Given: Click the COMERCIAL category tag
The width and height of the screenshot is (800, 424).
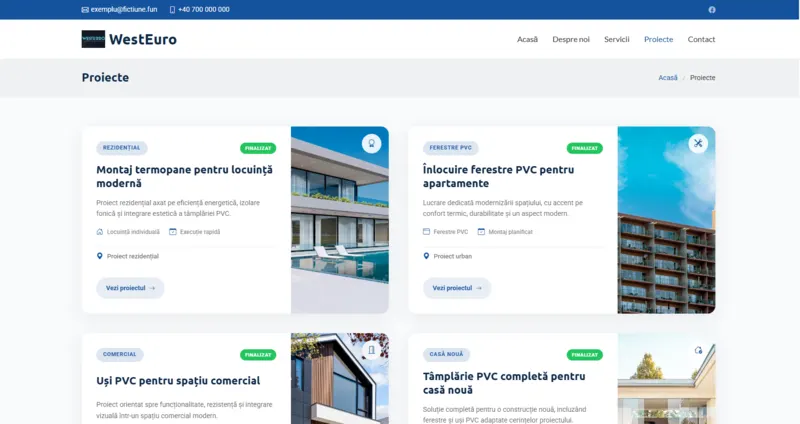Looking at the screenshot, I should (120, 355).
